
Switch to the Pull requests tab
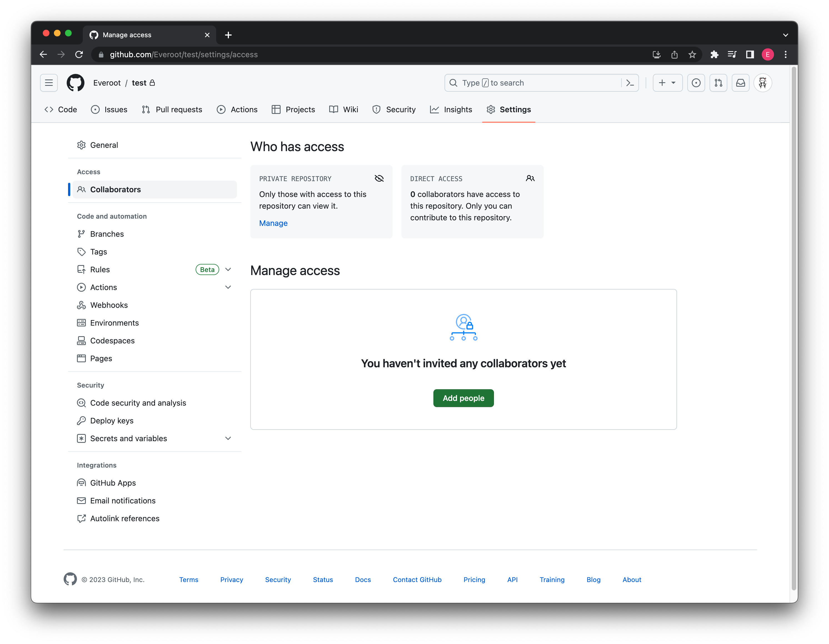tap(172, 109)
